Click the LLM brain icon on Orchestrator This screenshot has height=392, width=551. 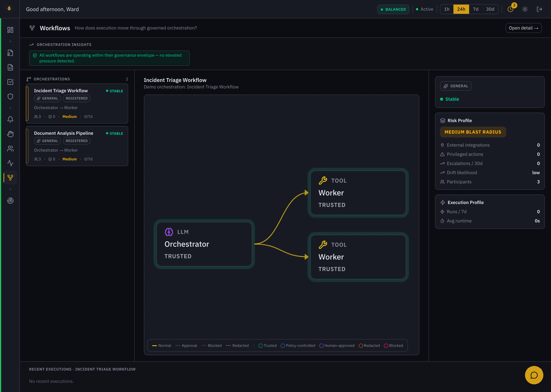pos(169,232)
